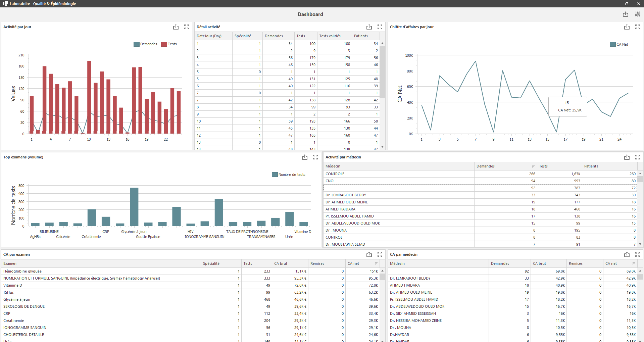Select the Détail activité panel header

pyautogui.click(x=208, y=27)
